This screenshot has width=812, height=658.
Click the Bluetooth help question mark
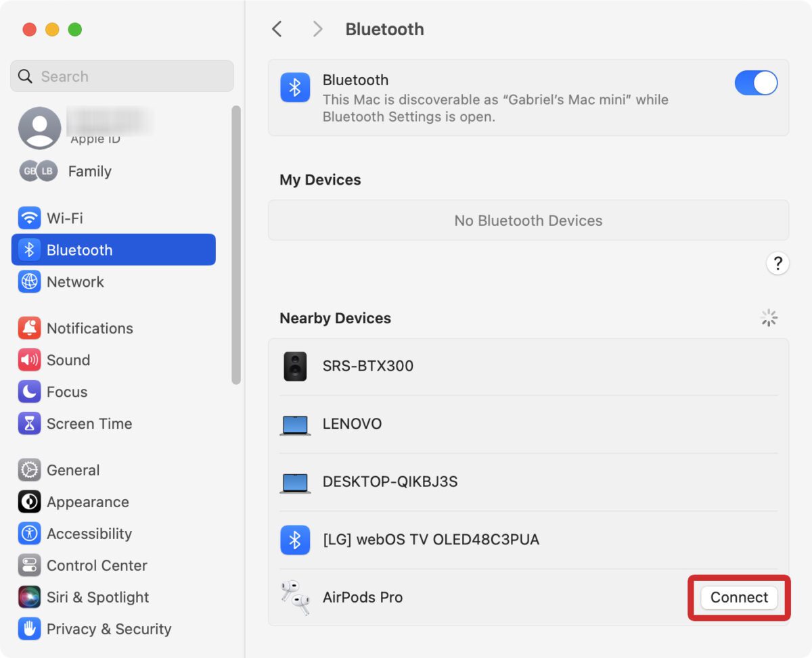tap(778, 263)
